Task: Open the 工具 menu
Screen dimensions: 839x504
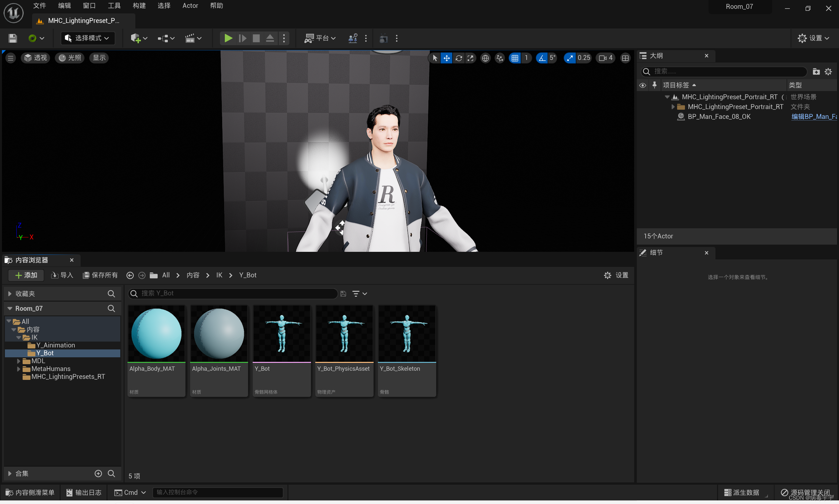Action: (114, 6)
